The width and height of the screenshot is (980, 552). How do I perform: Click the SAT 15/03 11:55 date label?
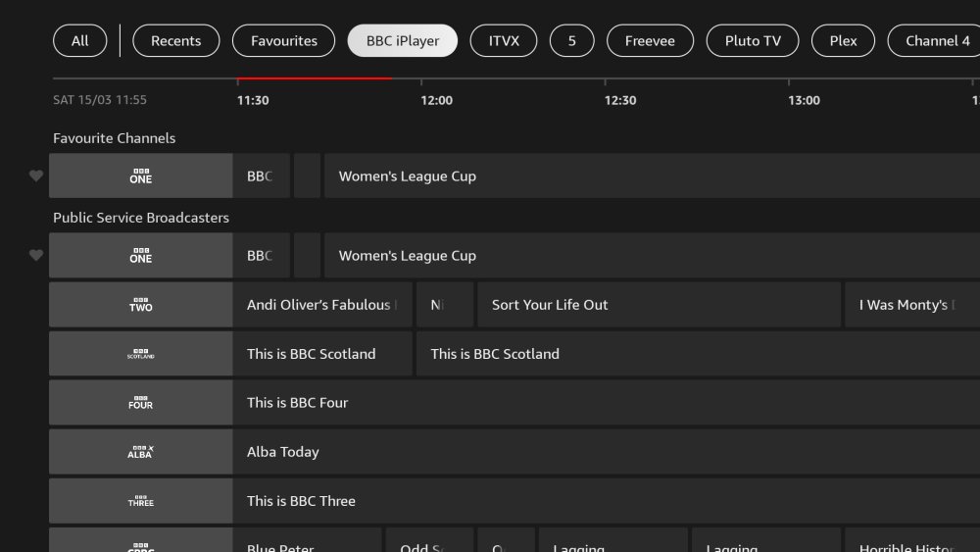tap(100, 99)
